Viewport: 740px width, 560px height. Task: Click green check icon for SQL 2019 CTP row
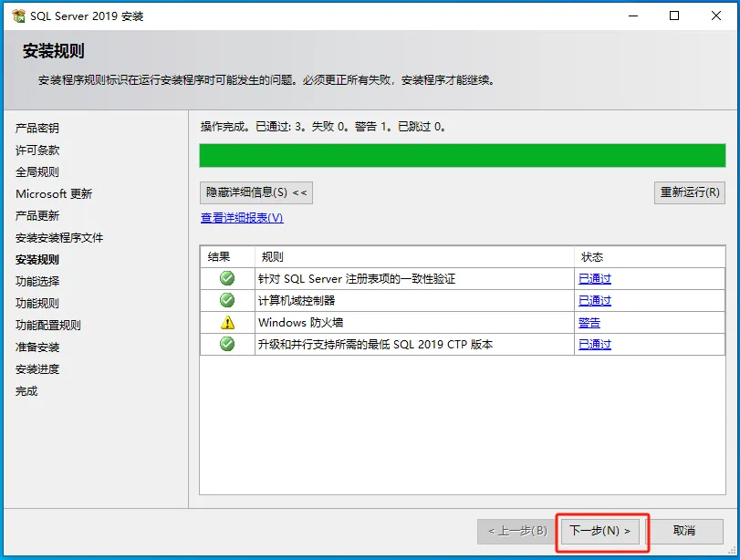click(227, 344)
